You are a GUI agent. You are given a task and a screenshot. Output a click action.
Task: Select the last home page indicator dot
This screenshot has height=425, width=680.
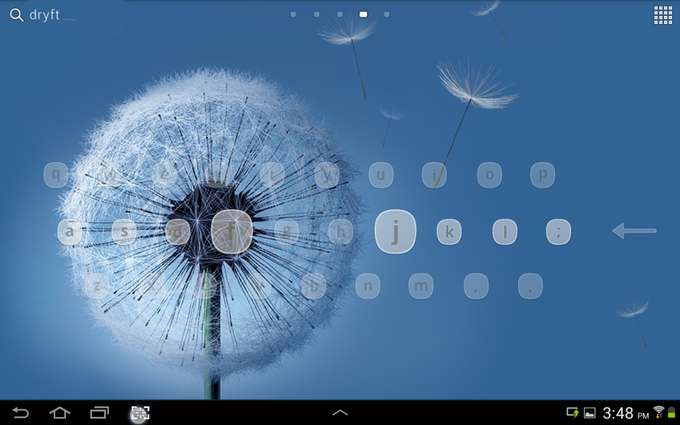386,14
